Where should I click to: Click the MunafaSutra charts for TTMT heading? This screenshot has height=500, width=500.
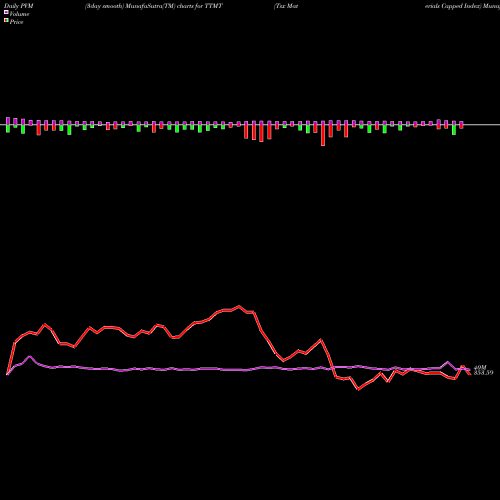click(154, 6)
